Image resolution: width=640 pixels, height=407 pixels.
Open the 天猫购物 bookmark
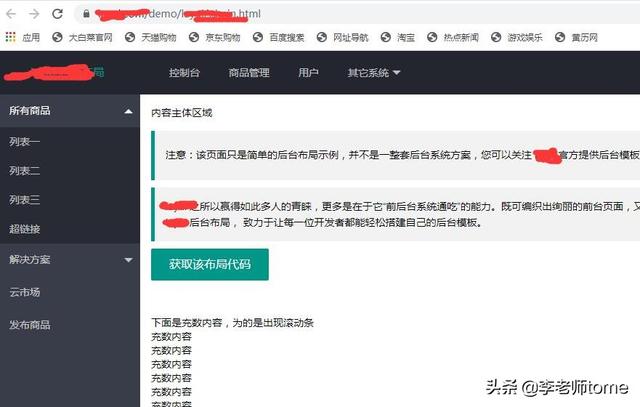click(x=151, y=38)
